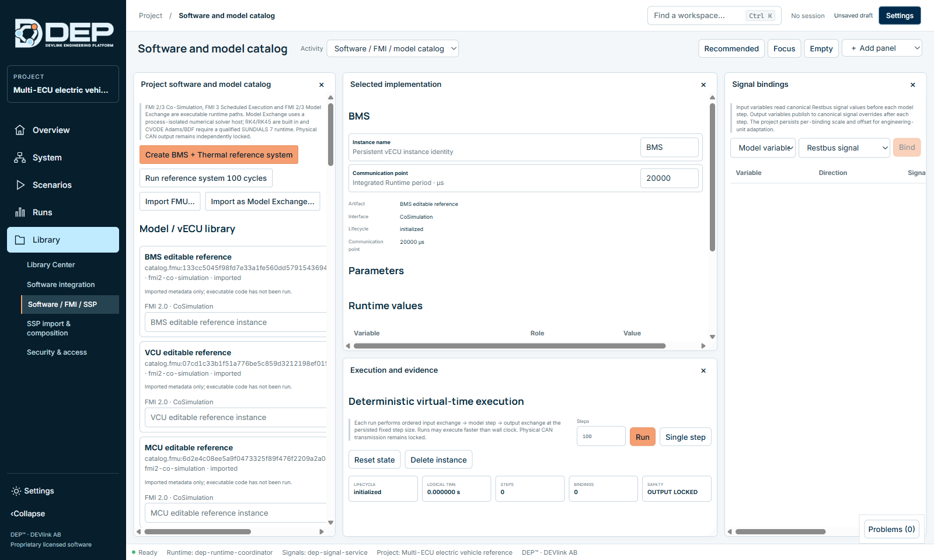Image resolution: width=934 pixels, height=560 pixels.
Task: Close the Signal bindings panel
Action: (913, 85)
